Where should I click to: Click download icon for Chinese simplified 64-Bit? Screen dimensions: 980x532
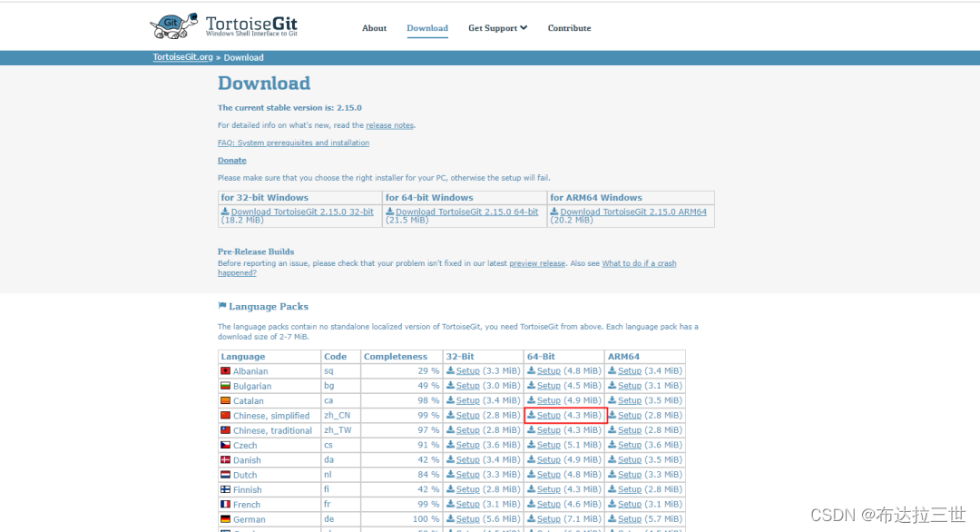click(x=531, y=415)
